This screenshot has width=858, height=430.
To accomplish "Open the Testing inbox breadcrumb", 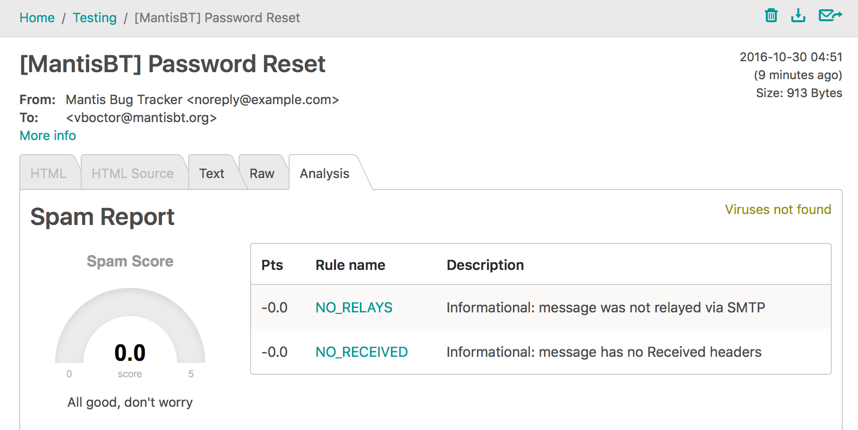I will pyautogui.click(x=94, y=18).
